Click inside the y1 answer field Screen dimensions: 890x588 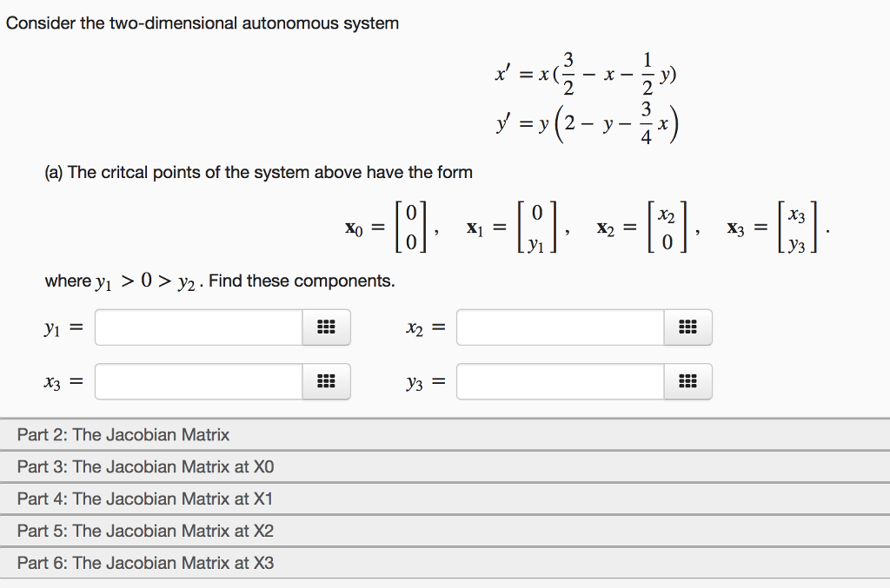coord(200,327)
